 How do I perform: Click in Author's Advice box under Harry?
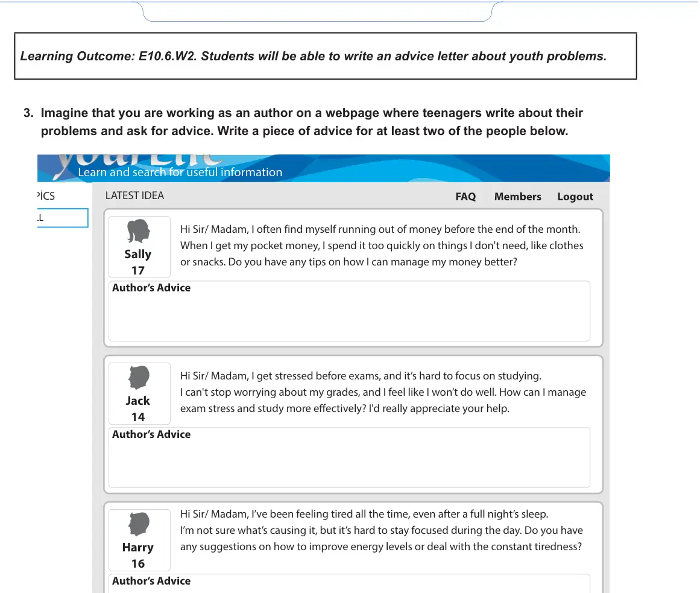(x=349, y=583)
